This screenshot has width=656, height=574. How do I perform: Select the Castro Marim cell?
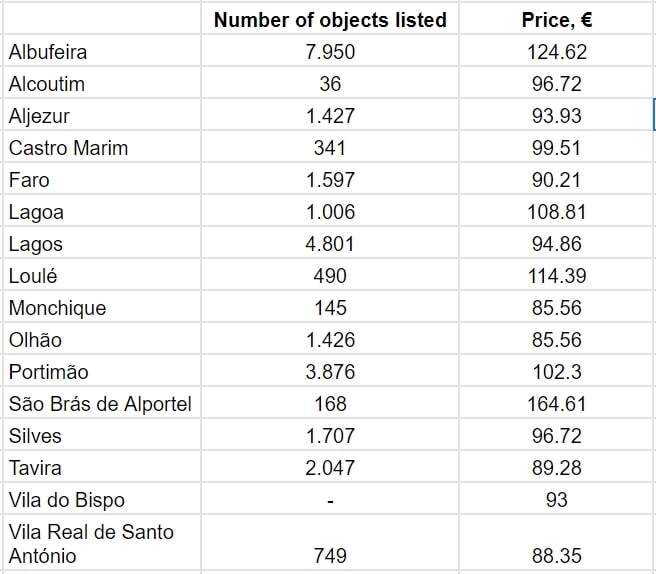(68, 148)
